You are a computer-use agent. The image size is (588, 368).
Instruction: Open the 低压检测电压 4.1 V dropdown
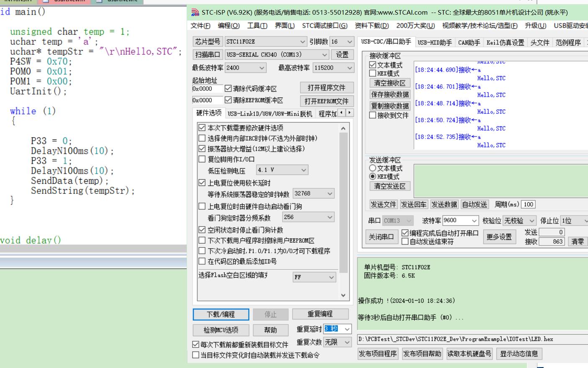[282, 170]
